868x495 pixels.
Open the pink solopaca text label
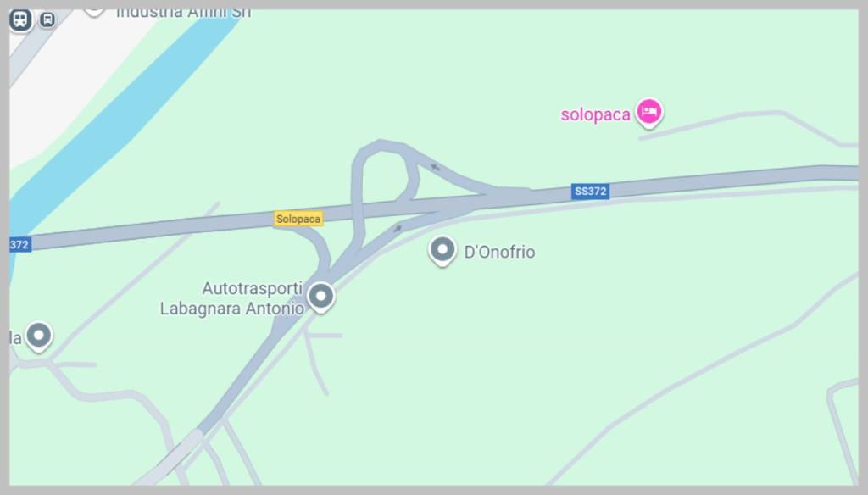595,114
